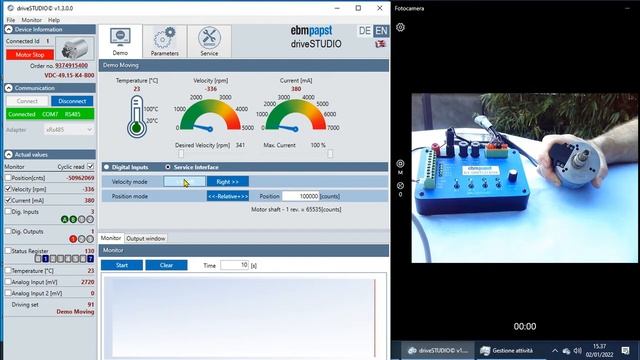Open the Help menu

[54, 20]
